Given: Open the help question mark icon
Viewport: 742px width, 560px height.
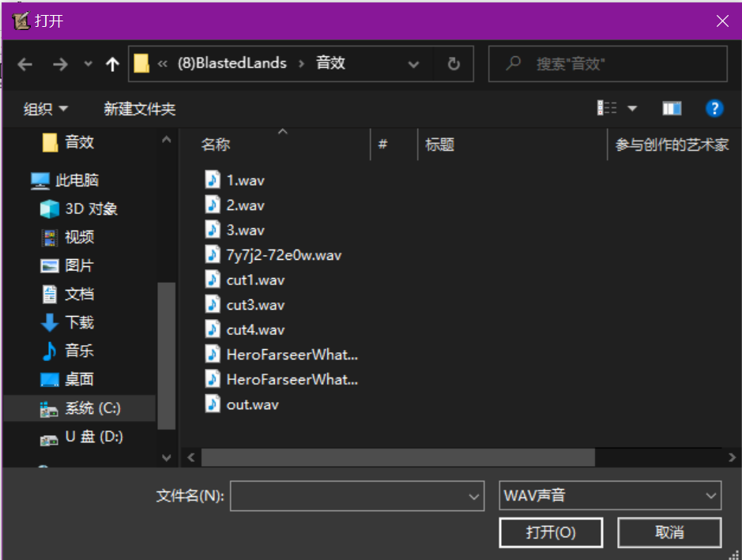Looking at the screenshot, I should [714, 108].
